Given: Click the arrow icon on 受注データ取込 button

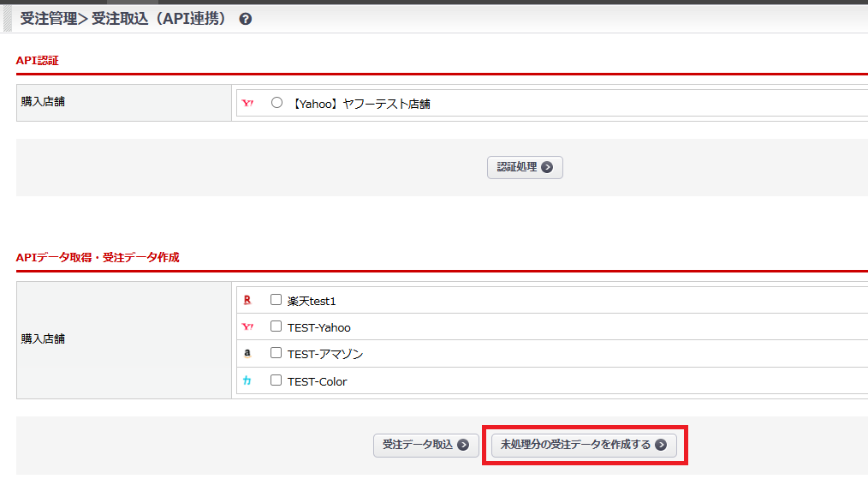Looking at the screenshot, I should 463,445.
